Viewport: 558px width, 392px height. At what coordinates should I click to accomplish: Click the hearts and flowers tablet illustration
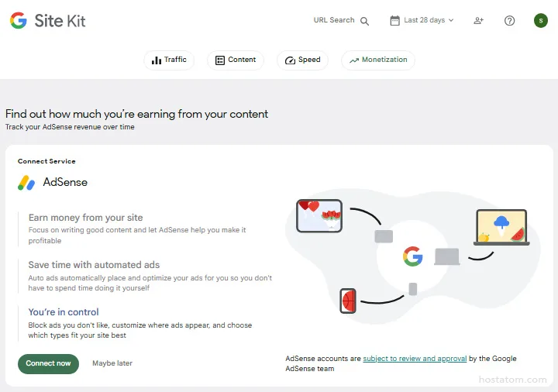[319, 216]
